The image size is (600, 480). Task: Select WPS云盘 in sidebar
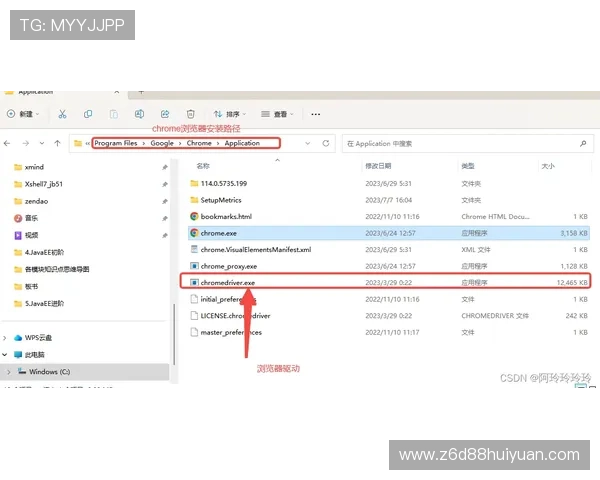click(x=38, y=338)
